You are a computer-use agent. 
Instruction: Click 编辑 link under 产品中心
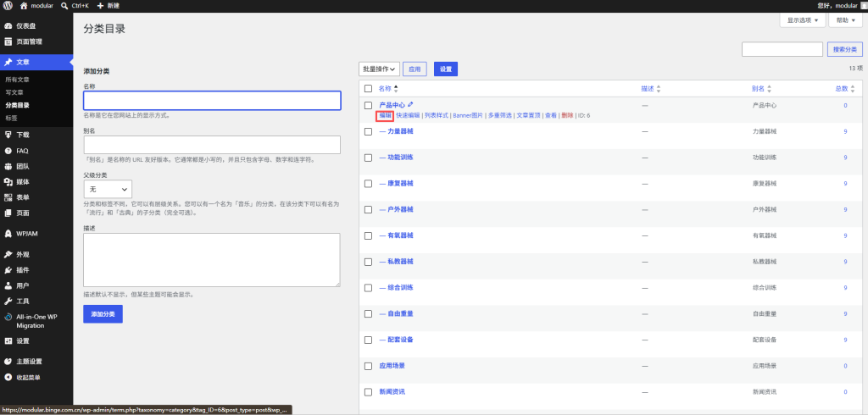[386, 116]
